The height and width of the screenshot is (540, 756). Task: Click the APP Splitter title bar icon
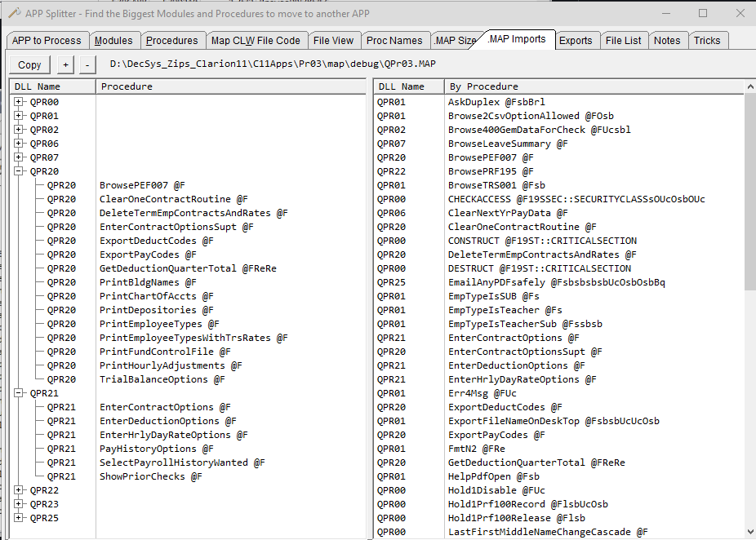[14, 13]
